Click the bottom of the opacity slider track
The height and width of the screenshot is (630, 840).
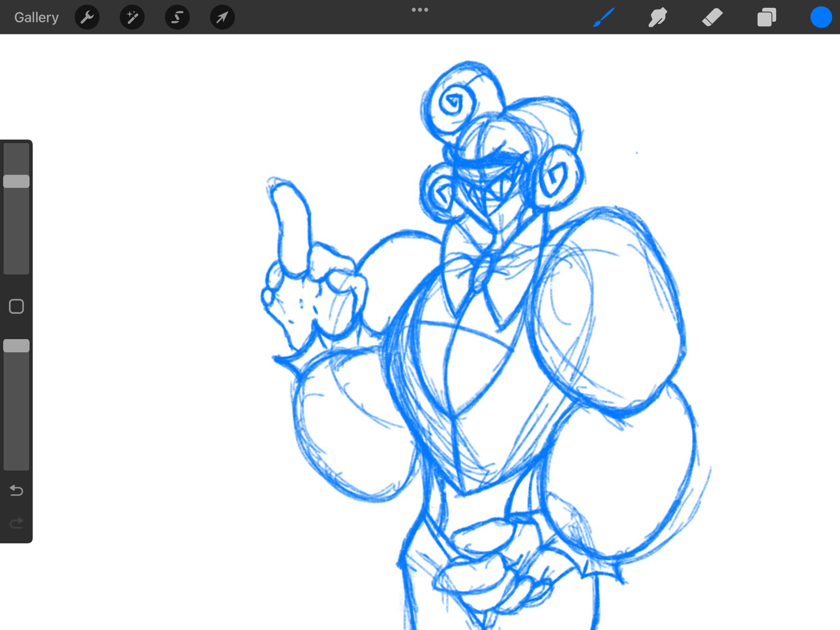pos(16,463)
